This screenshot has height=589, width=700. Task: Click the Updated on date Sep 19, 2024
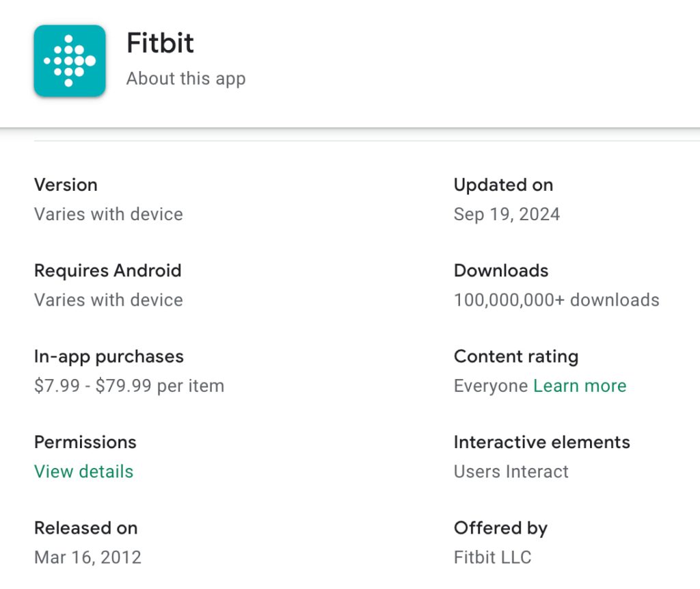507,214
